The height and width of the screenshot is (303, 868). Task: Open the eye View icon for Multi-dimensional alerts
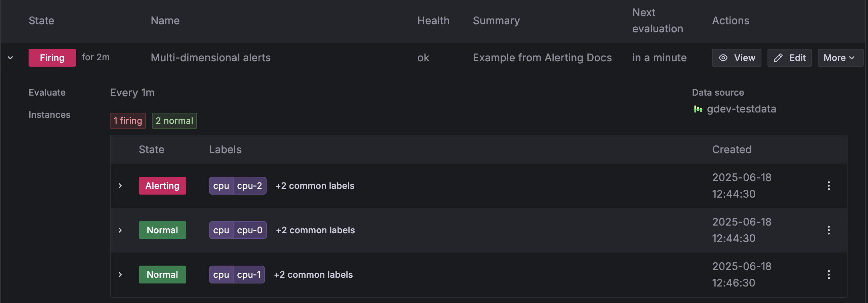click(723, 58)
